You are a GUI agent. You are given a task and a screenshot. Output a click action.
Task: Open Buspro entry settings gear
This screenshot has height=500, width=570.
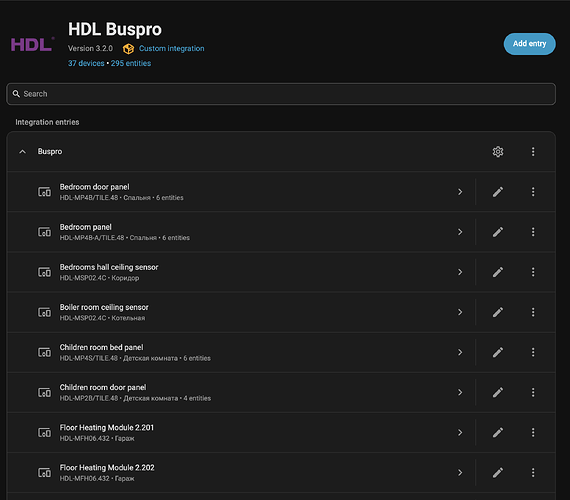pos(498,152)
